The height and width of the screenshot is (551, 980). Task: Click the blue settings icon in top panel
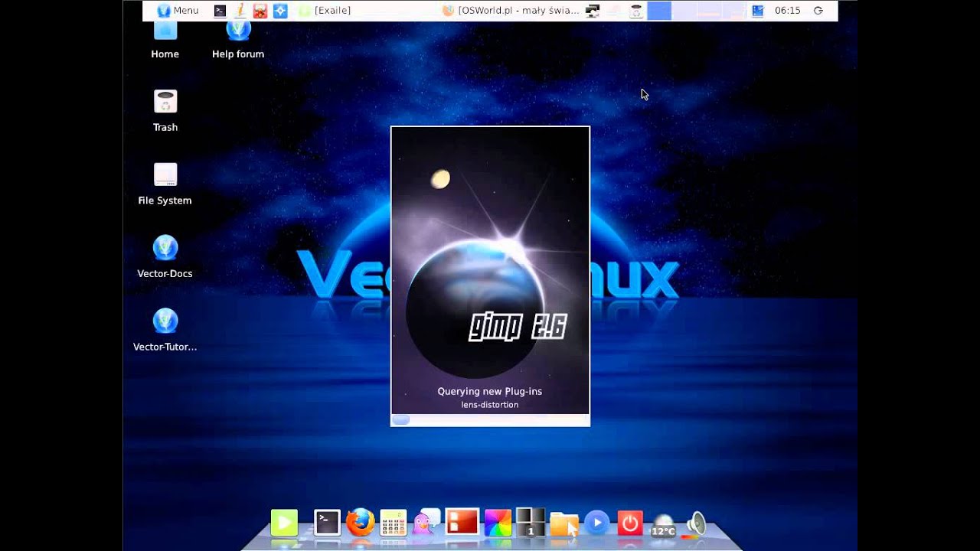[x=280, y=11]
